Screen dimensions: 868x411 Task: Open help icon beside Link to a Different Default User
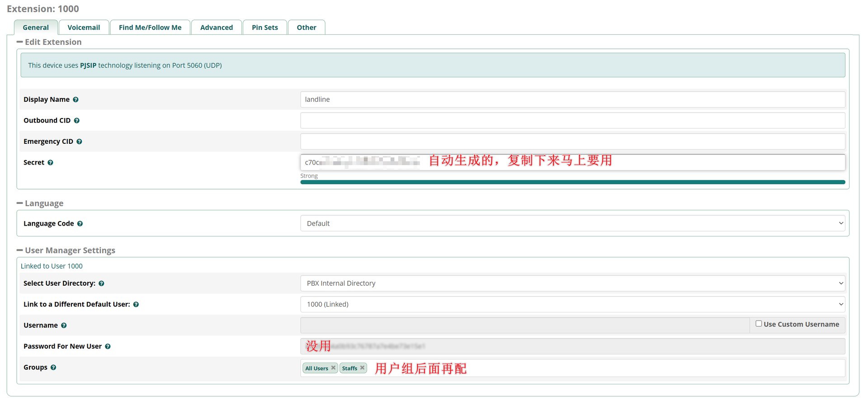pyautogui.click(x=136, y=305)
